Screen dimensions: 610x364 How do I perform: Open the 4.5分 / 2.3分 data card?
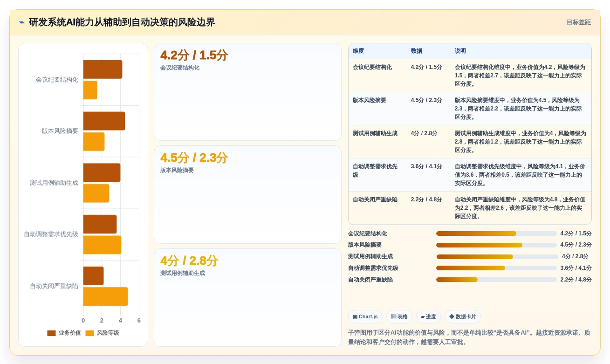click(247, 194)
